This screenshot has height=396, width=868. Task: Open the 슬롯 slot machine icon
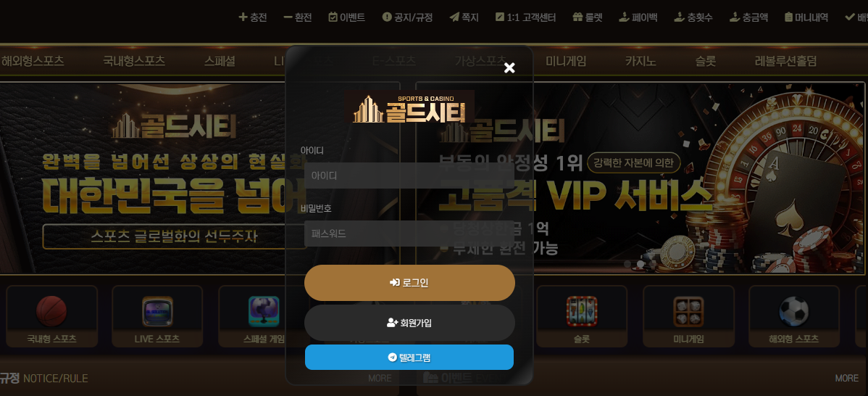pyautogui.click(x=582, y=311)
